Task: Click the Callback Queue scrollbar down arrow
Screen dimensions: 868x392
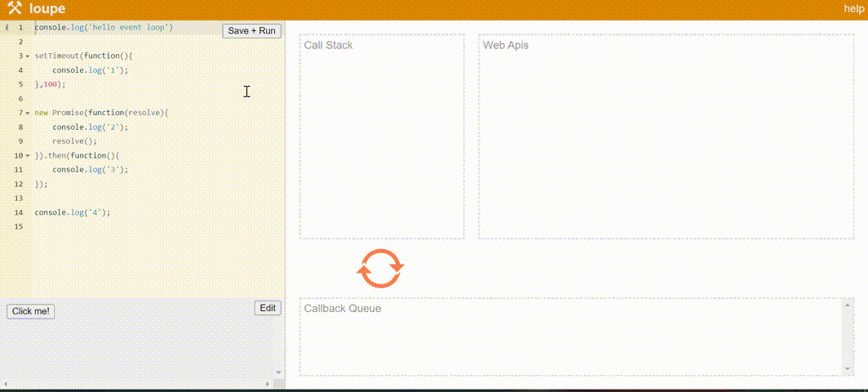Action: pos(848,369)
